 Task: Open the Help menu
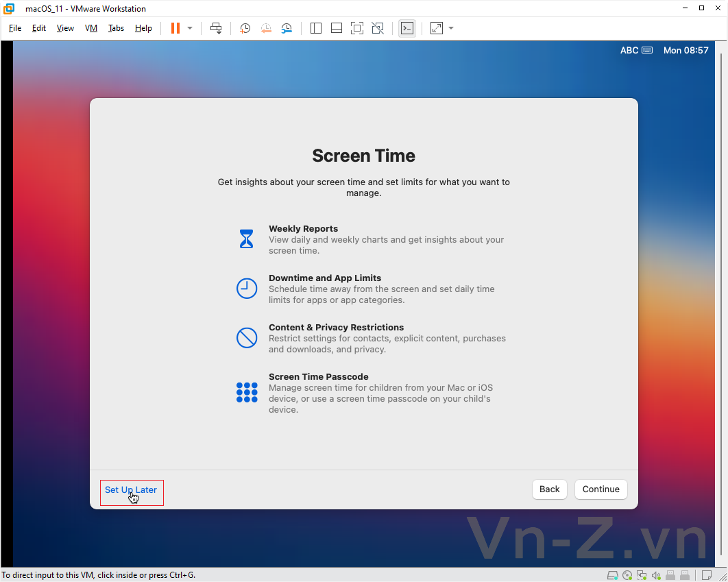click(143, 28)
